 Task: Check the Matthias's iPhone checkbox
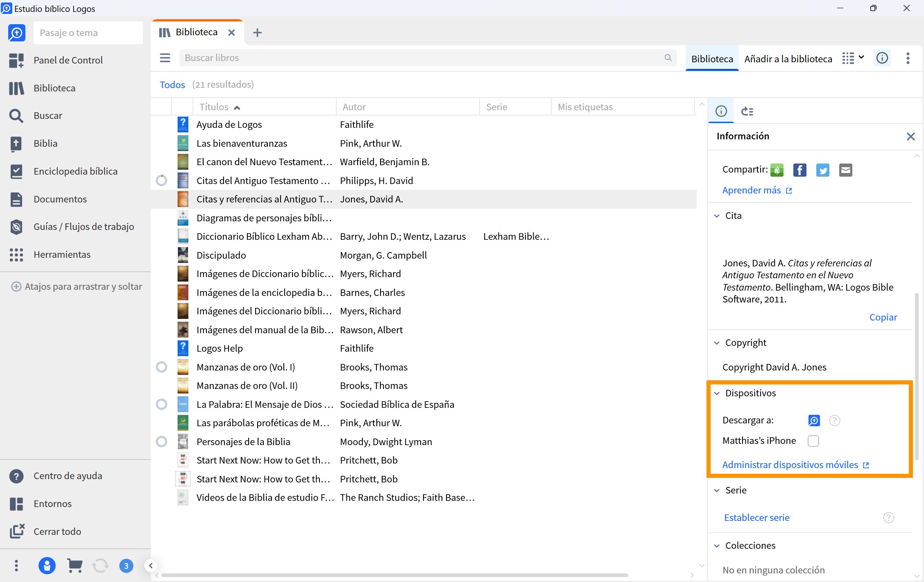tap(813, 441)
